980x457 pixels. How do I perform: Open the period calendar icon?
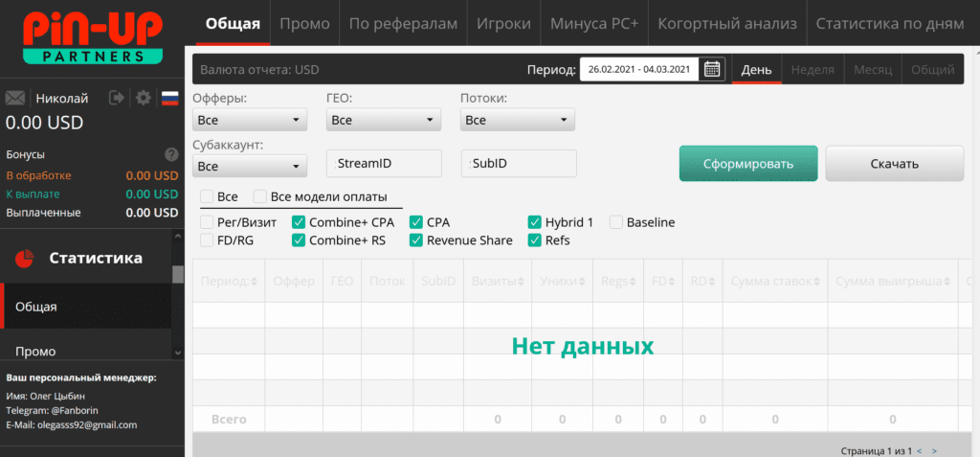tap(712, 69)
